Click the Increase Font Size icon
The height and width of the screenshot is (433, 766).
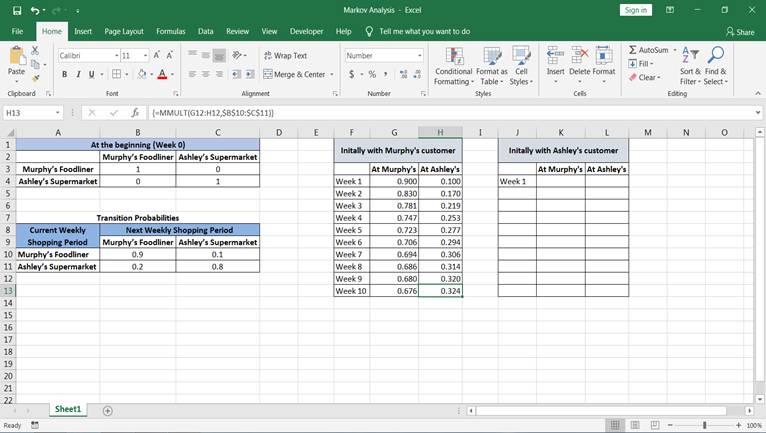pos(157,56)
